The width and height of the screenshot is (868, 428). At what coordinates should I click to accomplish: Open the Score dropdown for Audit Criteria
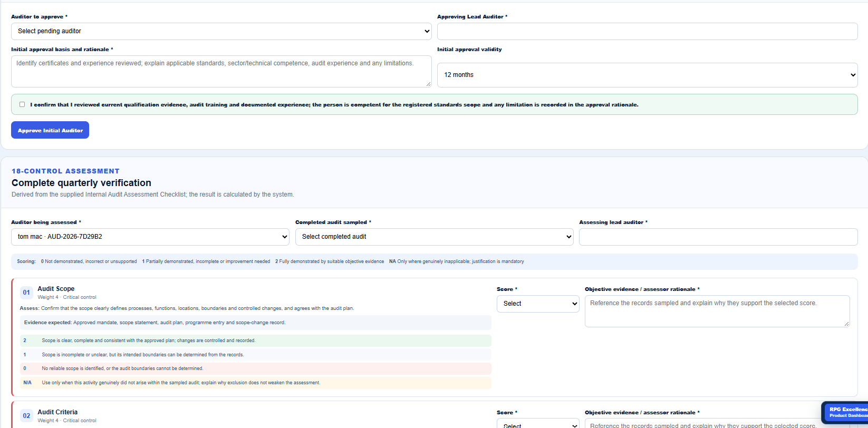click(x=538, y=423)
